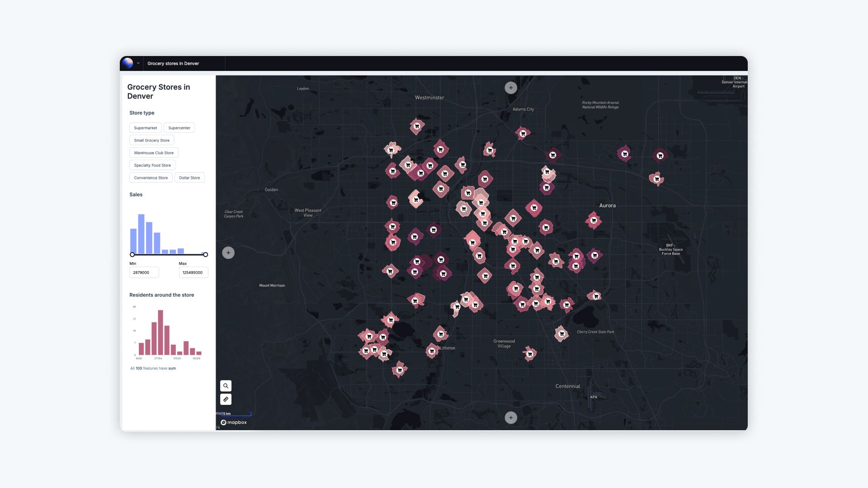Screen dimensions: 868x488
Task: Open the Grocery stores in Denver tab
Action: pos(173,63)
